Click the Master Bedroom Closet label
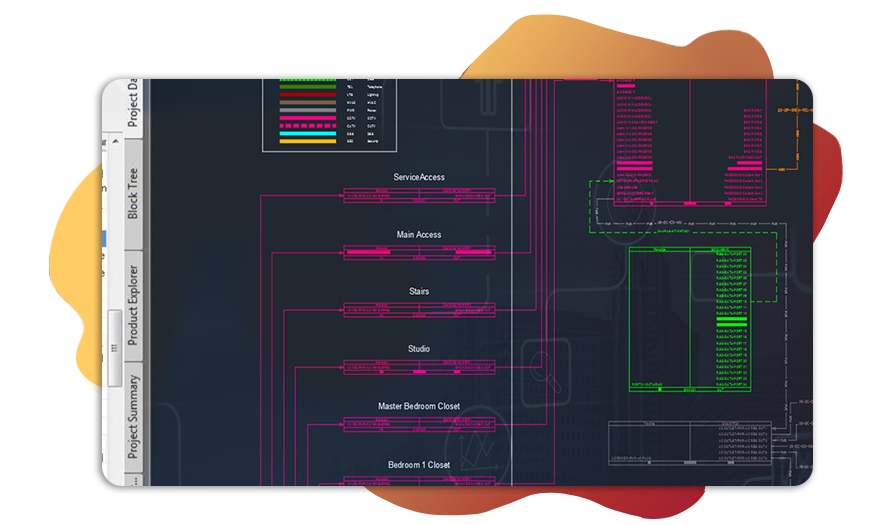This screenshot has width=872, height=525. [x=419, y=407]
